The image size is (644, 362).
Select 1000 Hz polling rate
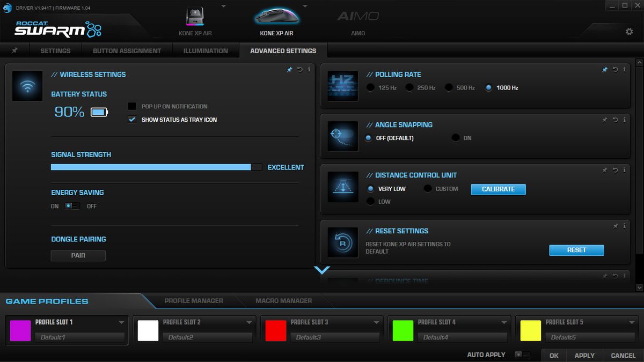tap(488, 87)
